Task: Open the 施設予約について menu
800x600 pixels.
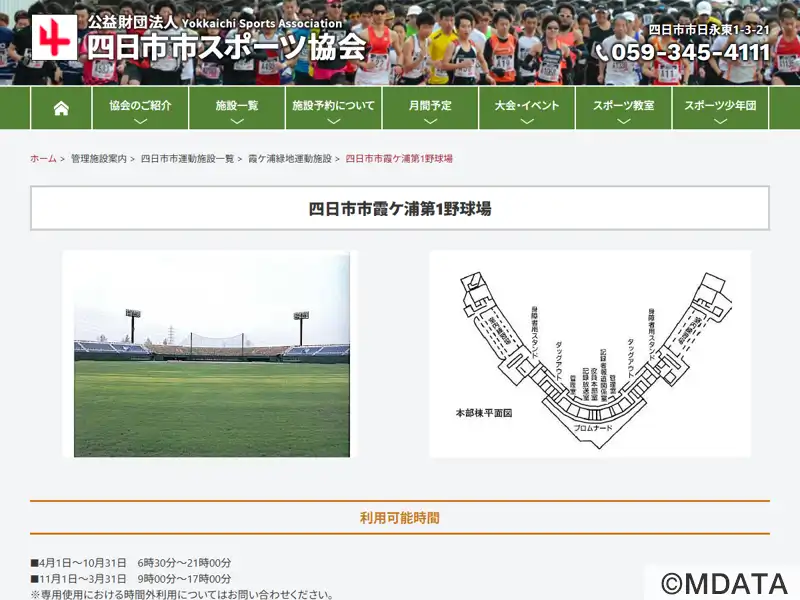Action: pyautogui.click(x=334, y=108)
